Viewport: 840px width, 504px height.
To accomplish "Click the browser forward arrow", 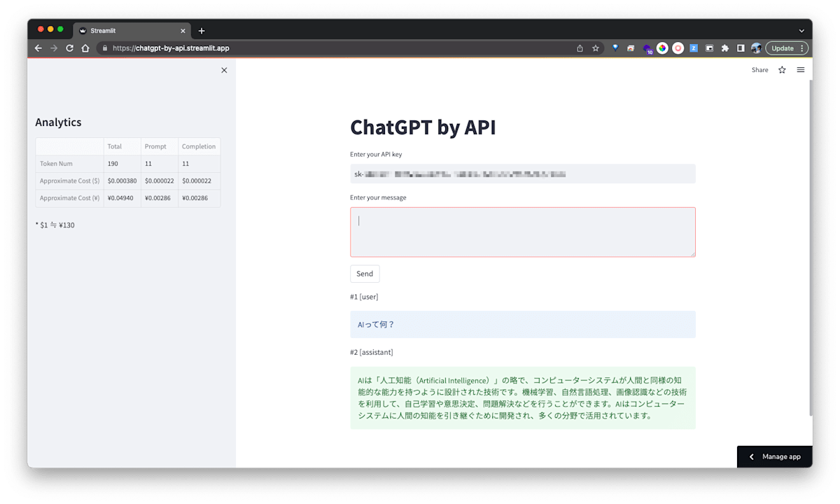I will [54, 48].
